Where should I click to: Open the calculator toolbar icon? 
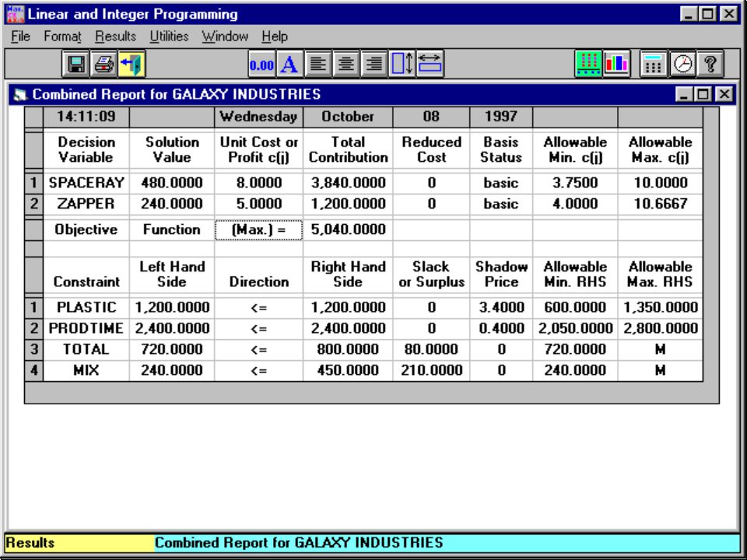(x=654, y=65)
